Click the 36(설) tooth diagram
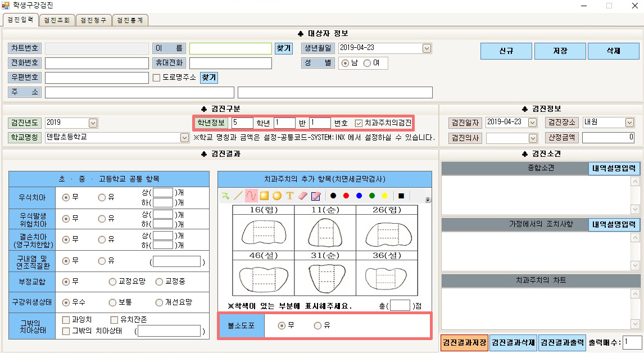The image size is (644, 353). click(x=387, y=278)
